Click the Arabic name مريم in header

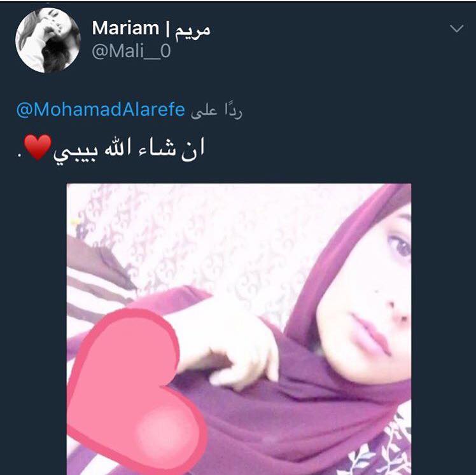click(x=193, y=30)
